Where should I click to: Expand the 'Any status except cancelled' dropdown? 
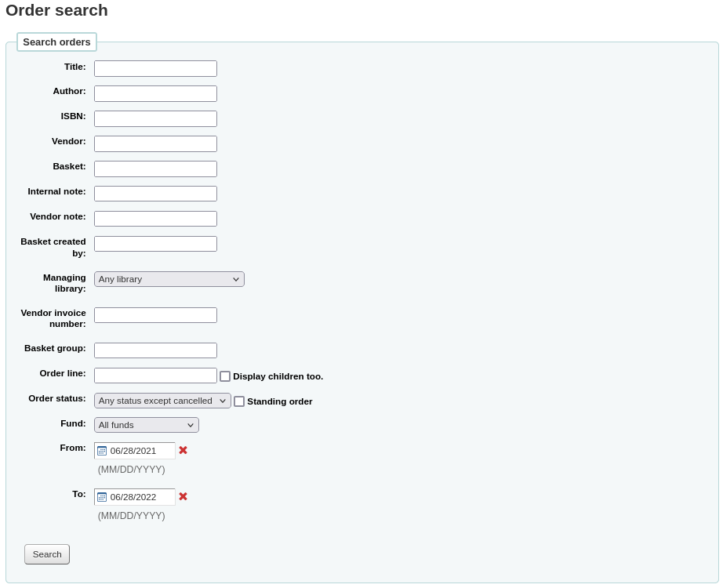(162, 401)
